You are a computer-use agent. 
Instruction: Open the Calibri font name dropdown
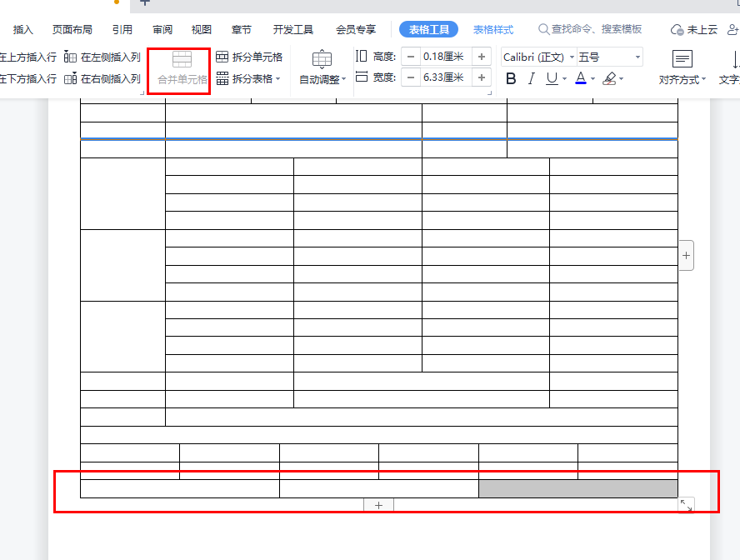click(572, 57)
